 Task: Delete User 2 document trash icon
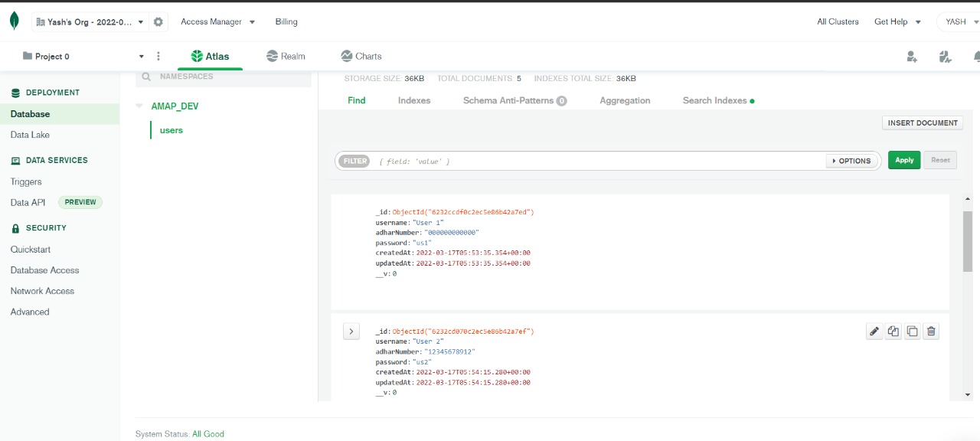931,332
